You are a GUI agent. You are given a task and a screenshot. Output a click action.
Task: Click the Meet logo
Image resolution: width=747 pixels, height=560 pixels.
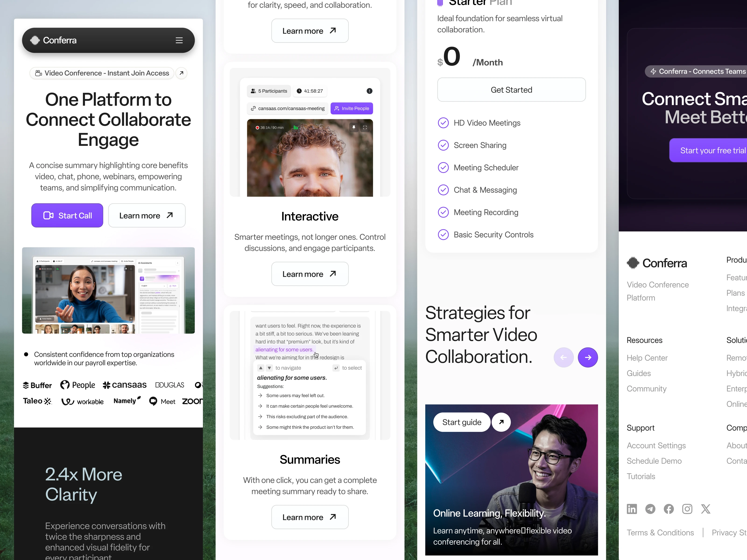click(x=162, y=401)
